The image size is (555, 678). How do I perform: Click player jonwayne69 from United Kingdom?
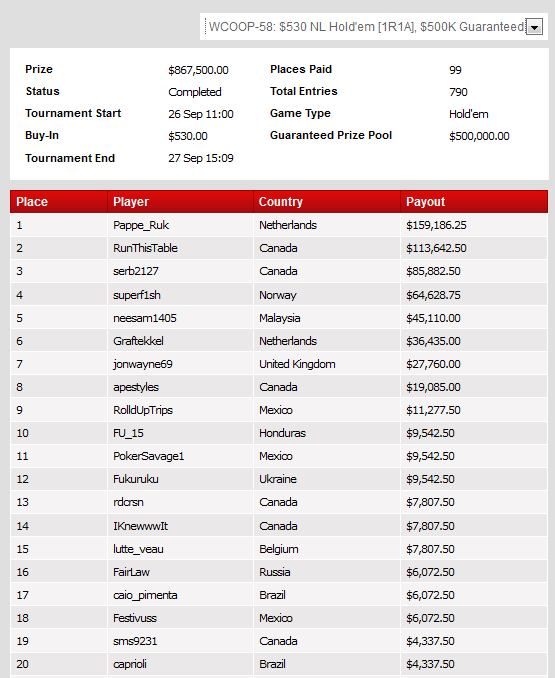coord(143,365)
